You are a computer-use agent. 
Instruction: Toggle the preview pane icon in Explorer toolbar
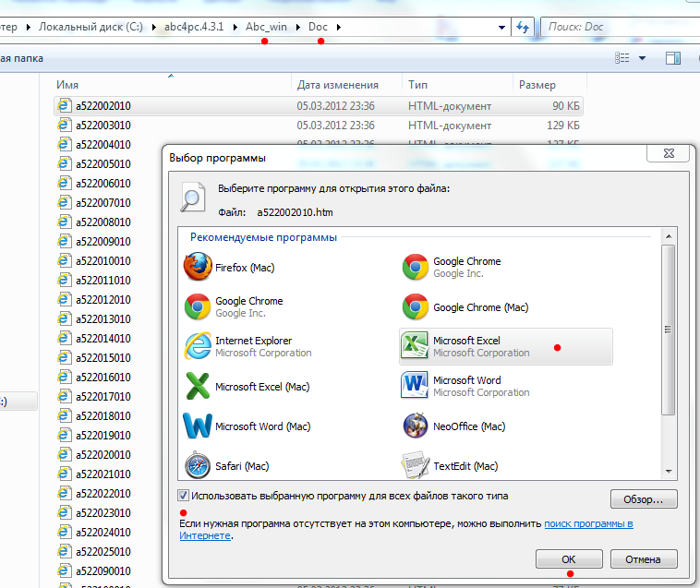(673, 58)
